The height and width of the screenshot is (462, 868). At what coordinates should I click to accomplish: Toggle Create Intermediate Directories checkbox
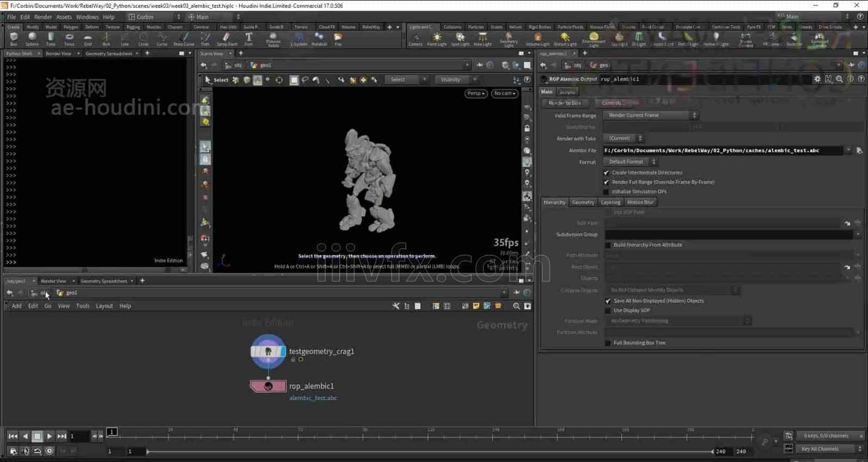point(606,173)
